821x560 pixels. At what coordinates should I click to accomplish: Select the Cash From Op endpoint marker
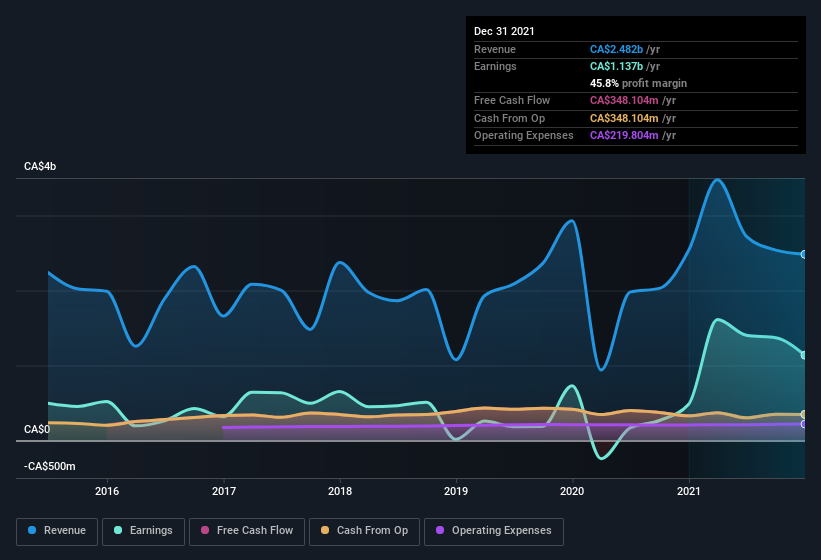[x=804, y=415]
